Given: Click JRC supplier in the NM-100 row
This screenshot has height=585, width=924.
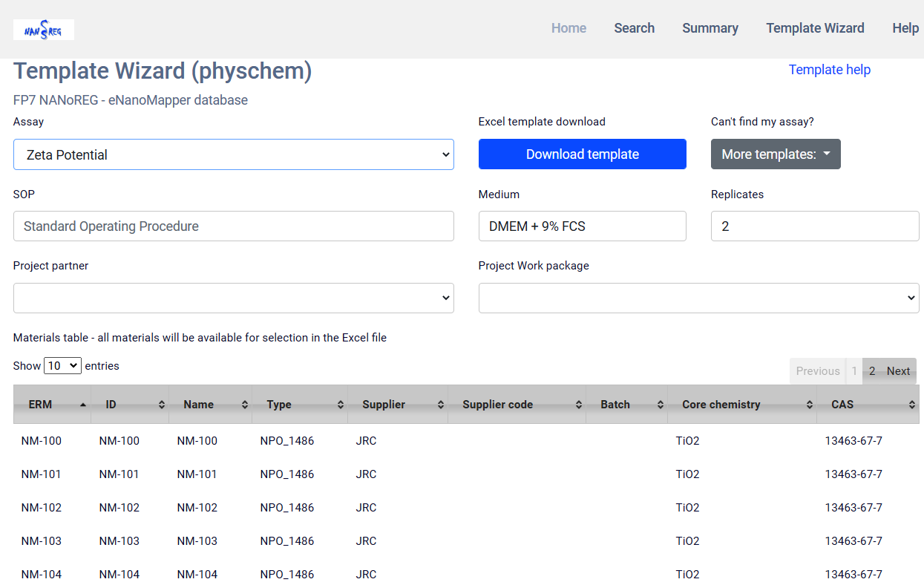Looking at the screenshot, I should click(367, 441).
